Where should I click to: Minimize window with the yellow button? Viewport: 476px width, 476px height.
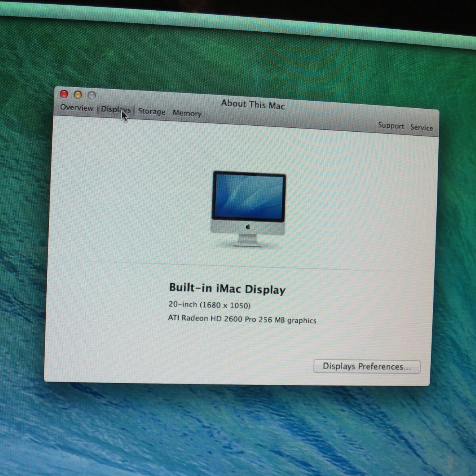pyautogui.click(x=78, y=95)
